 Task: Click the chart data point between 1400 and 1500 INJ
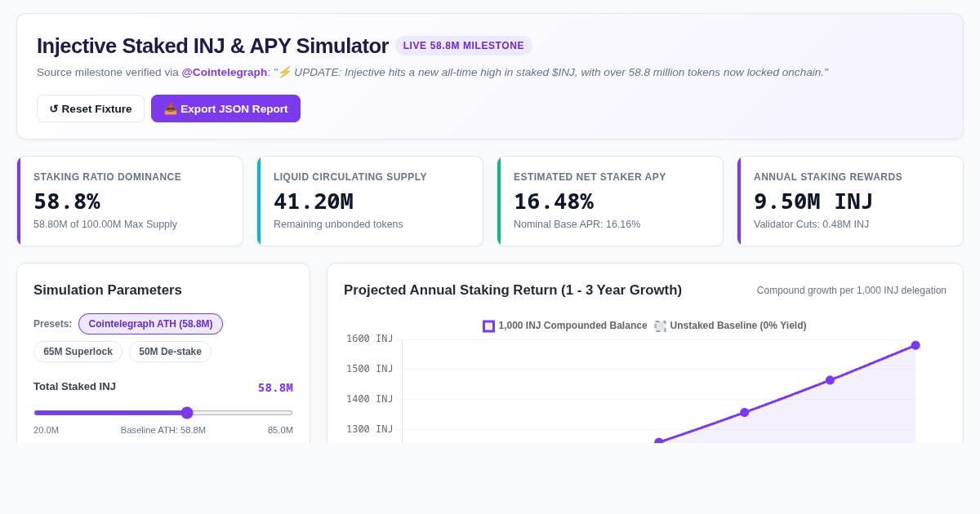830,380
